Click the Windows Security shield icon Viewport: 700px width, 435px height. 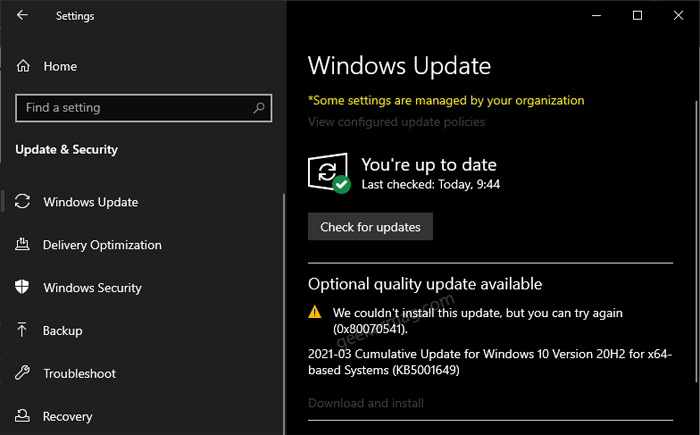click(22, 287)
